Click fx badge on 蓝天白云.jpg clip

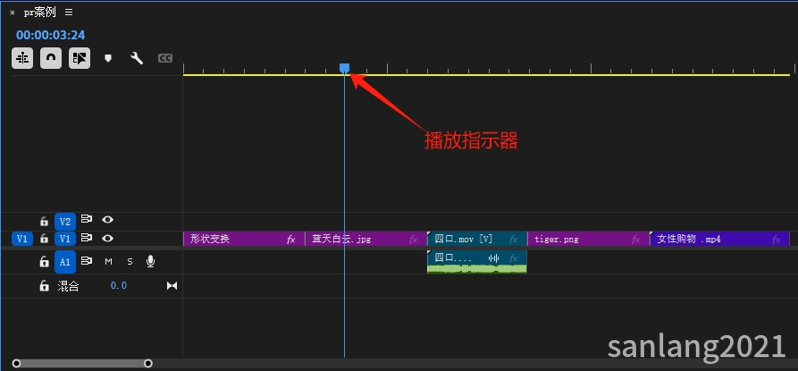point(414,239)
